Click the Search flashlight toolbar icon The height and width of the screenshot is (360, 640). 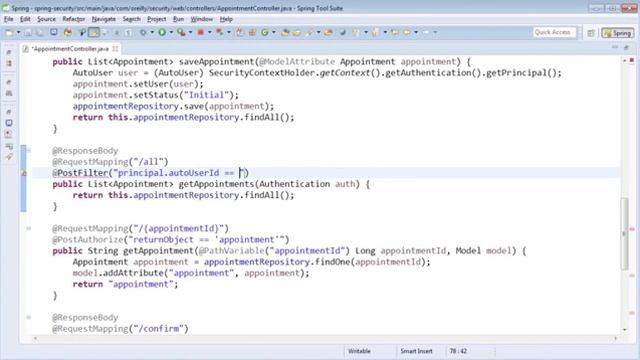(x=310, y=32)
